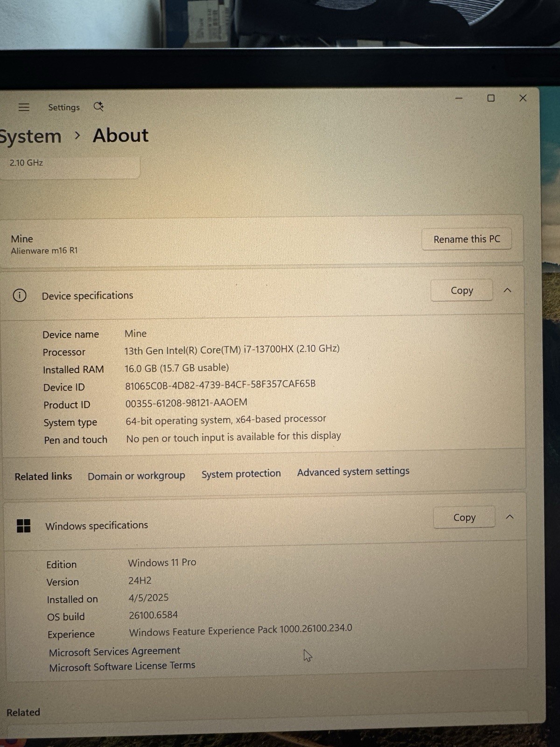Copy the Device specifications
Image resolution: width=560 pixels, height=747 pixels.
[x=462, y=290]
